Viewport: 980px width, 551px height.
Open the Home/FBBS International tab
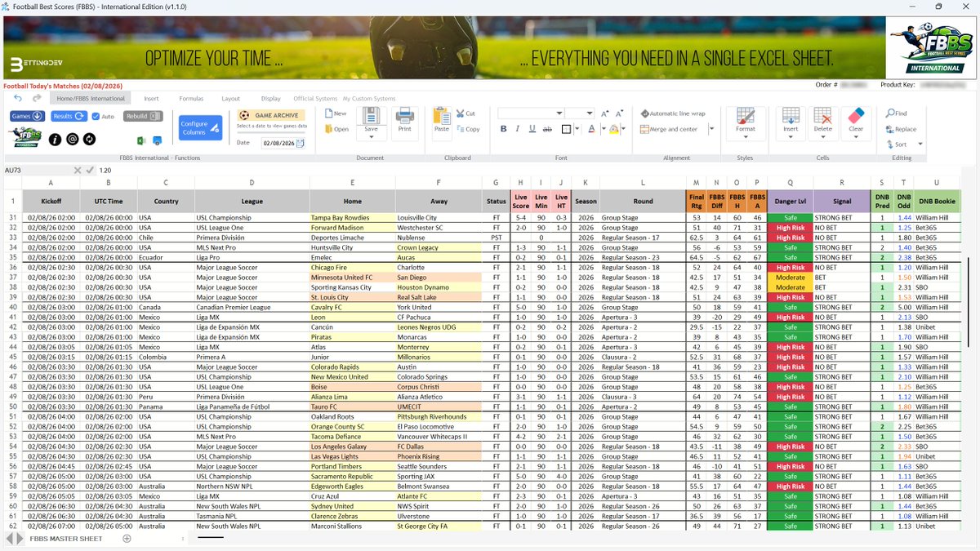(x=91, y=99)
